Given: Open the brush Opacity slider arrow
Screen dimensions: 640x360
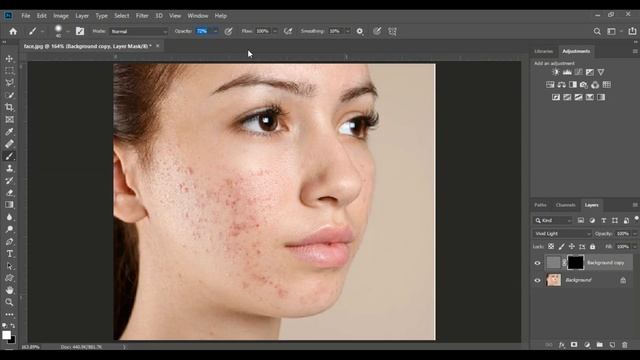Looking at the screenshot, I should [x=216, y=31].
